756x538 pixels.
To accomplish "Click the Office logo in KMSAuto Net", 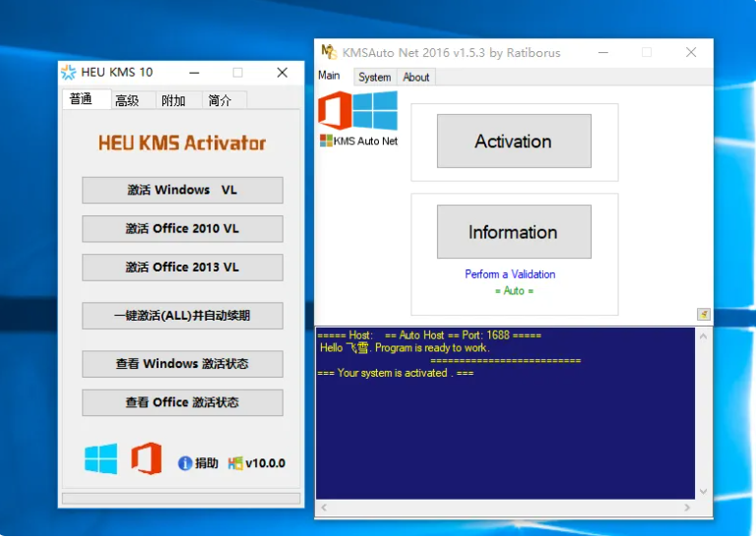I will tap(335, 110).
